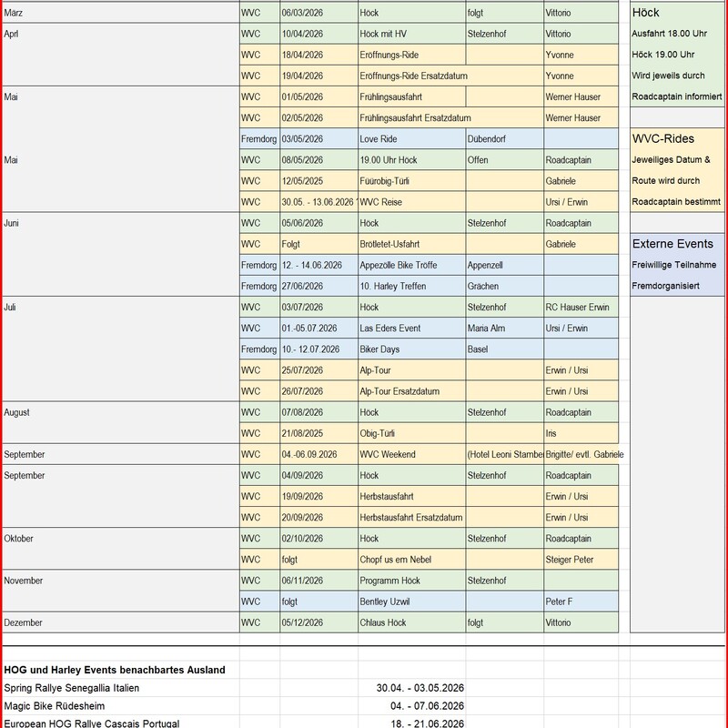Select 'Programm Höck' event cell
728x728 pixels.
(411, 581)
